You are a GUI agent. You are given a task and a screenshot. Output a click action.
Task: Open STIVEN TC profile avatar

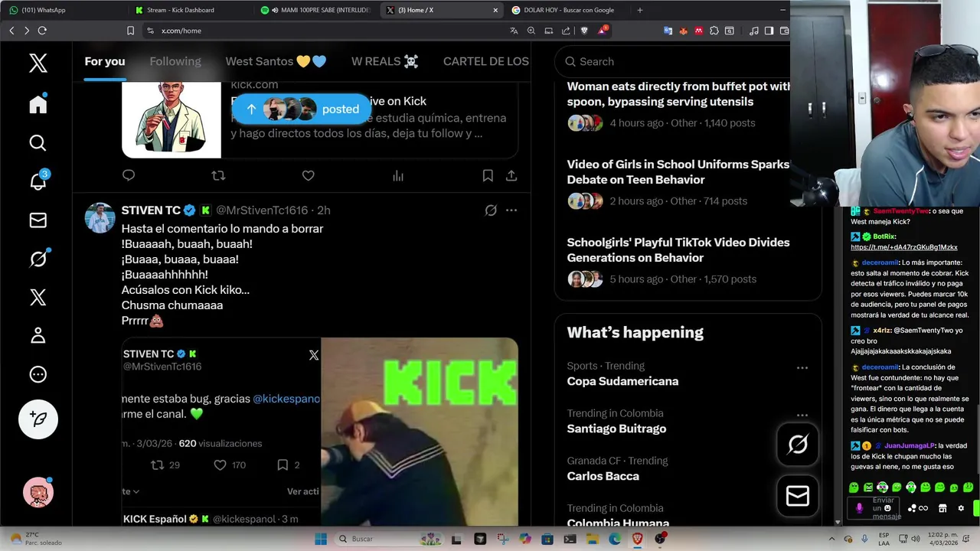100,218
